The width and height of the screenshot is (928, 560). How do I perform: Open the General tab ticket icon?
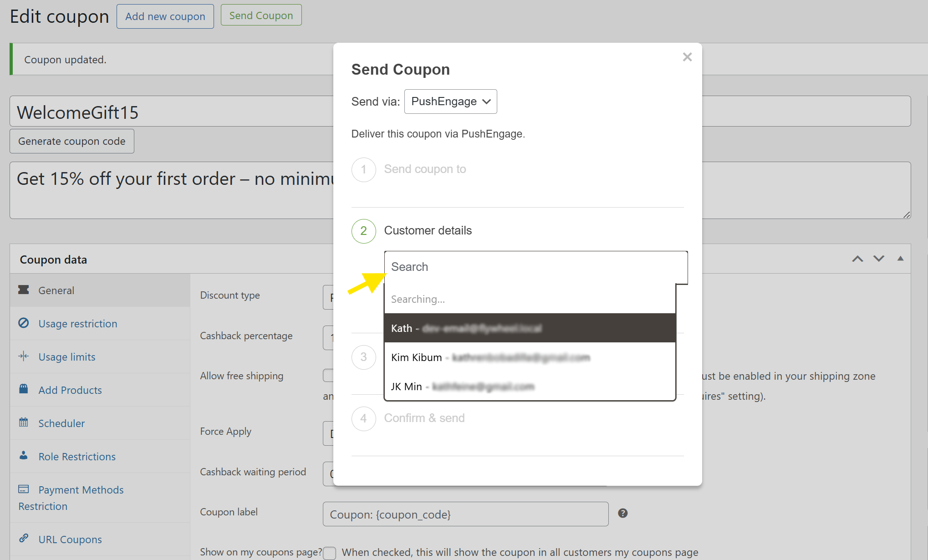(x=24, y=290)
